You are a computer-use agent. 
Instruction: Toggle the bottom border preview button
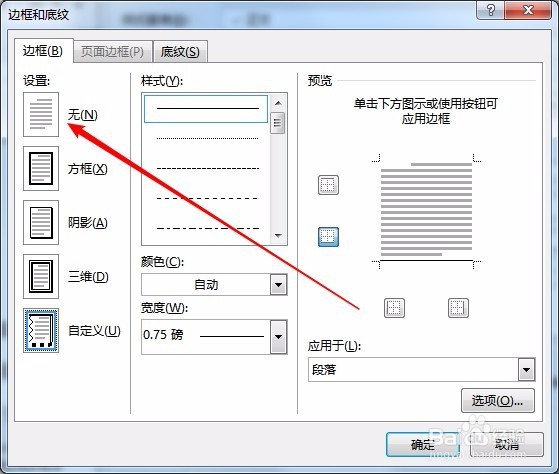coord(328,237)
